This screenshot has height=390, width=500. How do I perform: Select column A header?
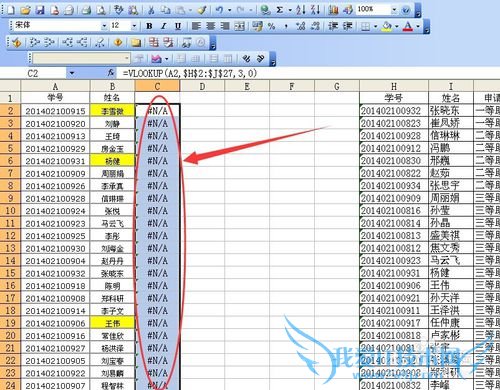pos(55,87)
